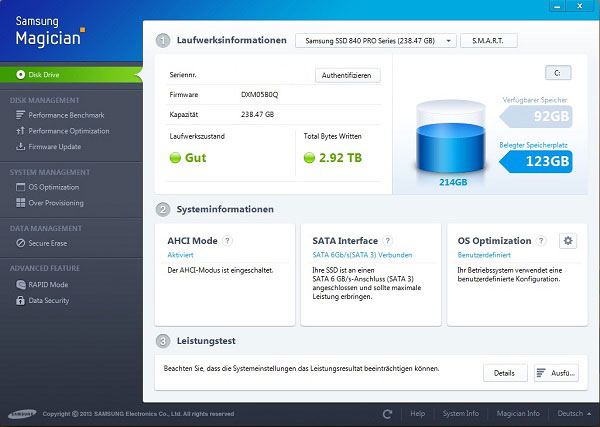This screenshot has height=427, width=600.
Task: Click the refresh icon in the footer
Action: coord(387,414)
